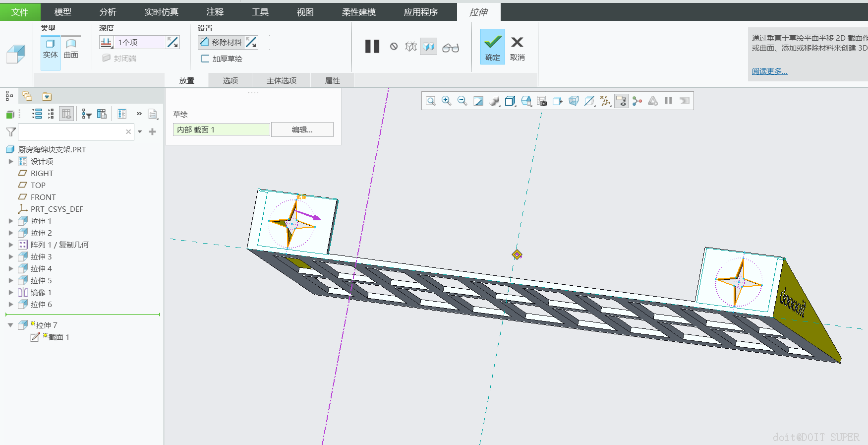Select the 曲面 surface type option
The width and height of the screenshot is (868, 445).
point(71,49)
